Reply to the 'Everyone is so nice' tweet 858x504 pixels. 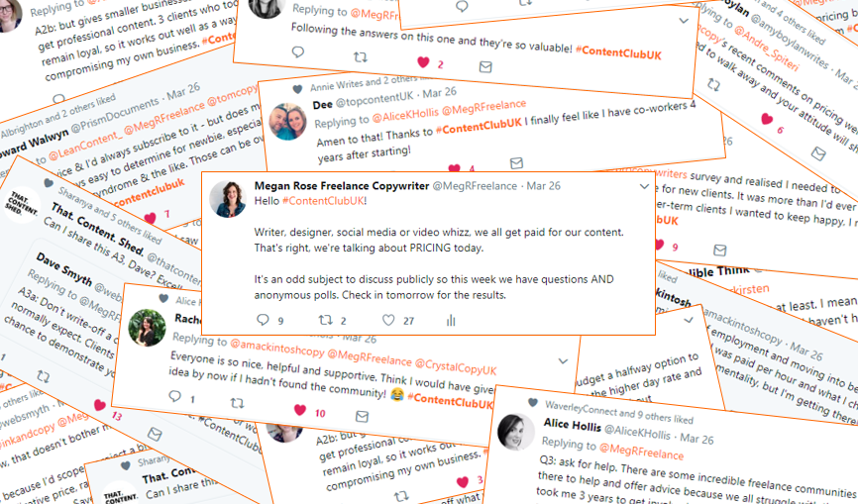174,396
